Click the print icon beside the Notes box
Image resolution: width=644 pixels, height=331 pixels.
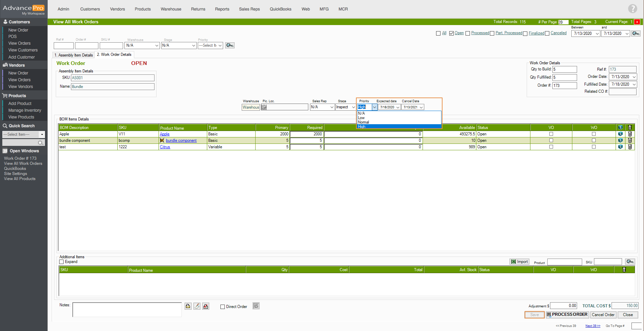tap(188, 306)
